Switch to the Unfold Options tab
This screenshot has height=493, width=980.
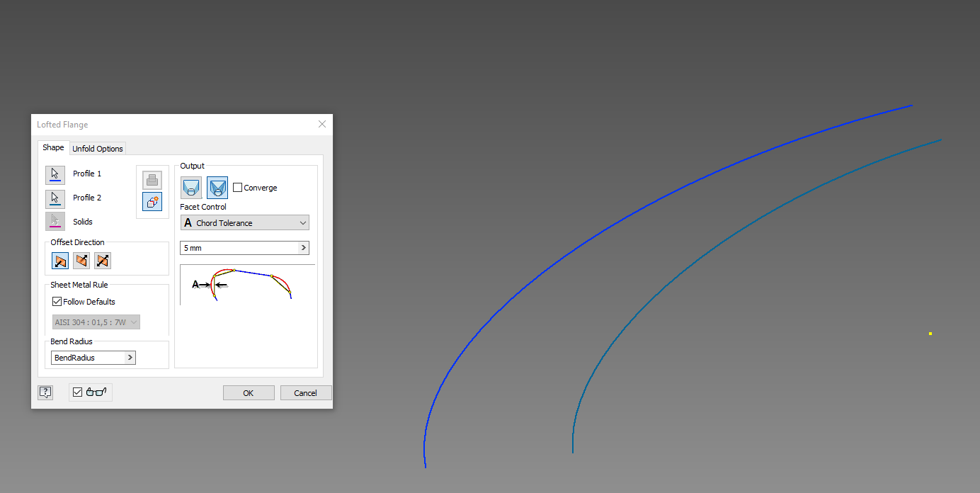pyautogui.click(x=98, y=149)
